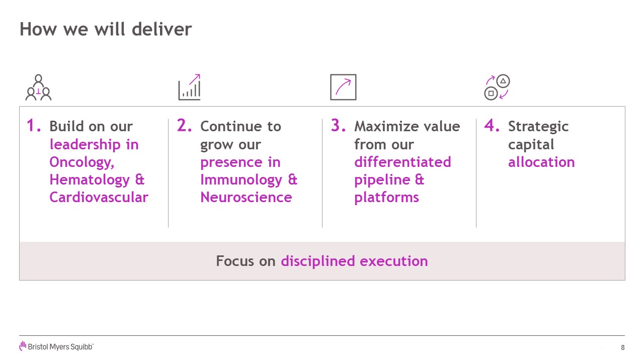Click the triangle circle in allocation icon
This screenshot has height=362, width=644.
(x=504, y=80)
